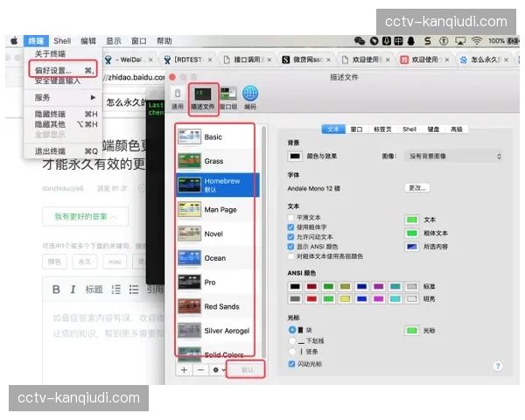
Task: Click the cursor (光标) color swatch
Action: [412, 331]
